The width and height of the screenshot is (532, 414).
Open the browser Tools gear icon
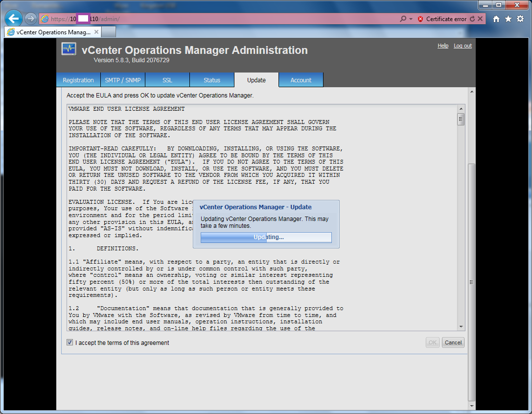(x=520, y=19)
